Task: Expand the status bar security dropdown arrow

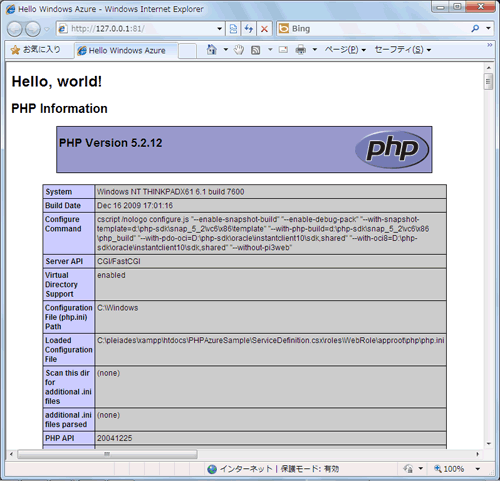Action: pyautogui.click(x=421, y=469)
